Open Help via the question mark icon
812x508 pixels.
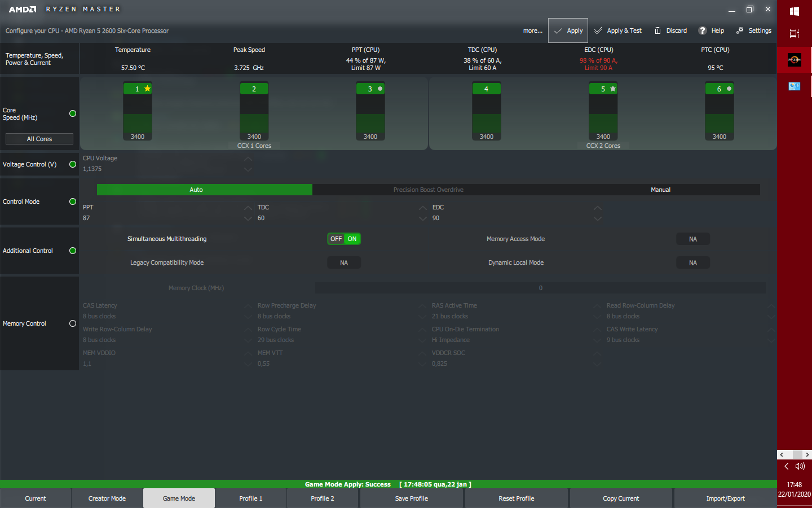[x=703, y=30]
